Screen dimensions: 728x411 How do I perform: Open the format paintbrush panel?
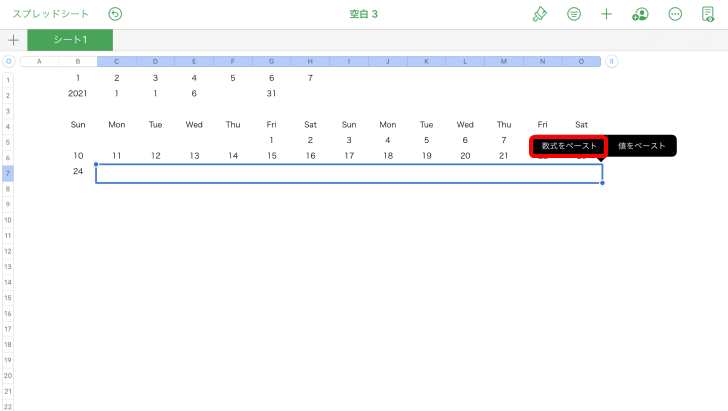coord(540,14)
